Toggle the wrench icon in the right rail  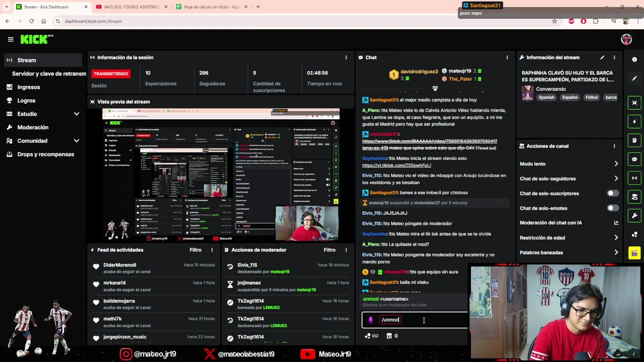(634, 216)
